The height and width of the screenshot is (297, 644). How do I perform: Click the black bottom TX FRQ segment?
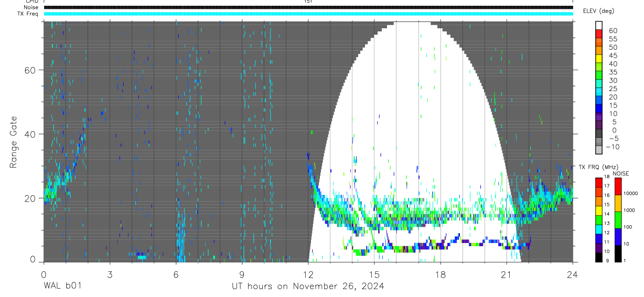(598, 257)
